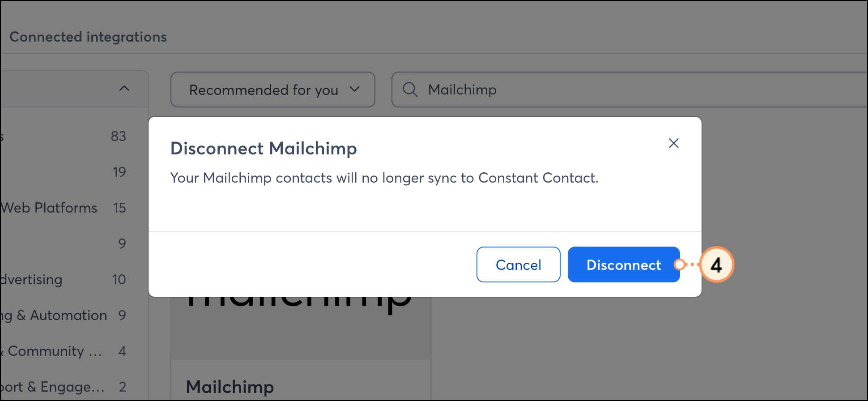
Task: Expand the sidebar chevron above the counts
Action: (x=124, y=88)
